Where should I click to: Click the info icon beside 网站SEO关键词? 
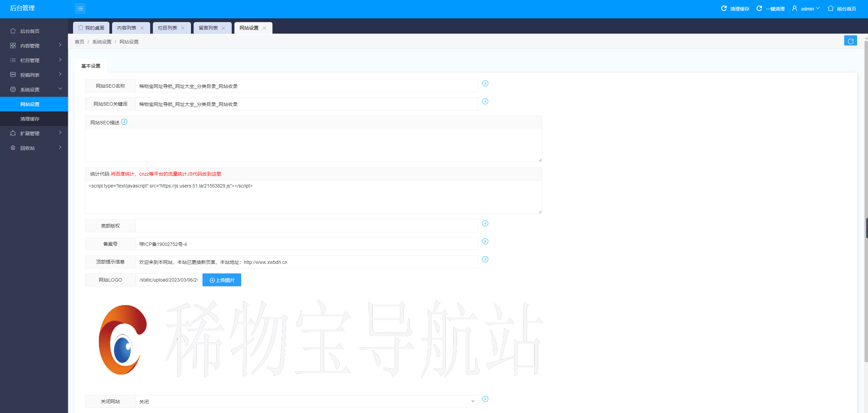pyautogui.click(x=485, y=102)
